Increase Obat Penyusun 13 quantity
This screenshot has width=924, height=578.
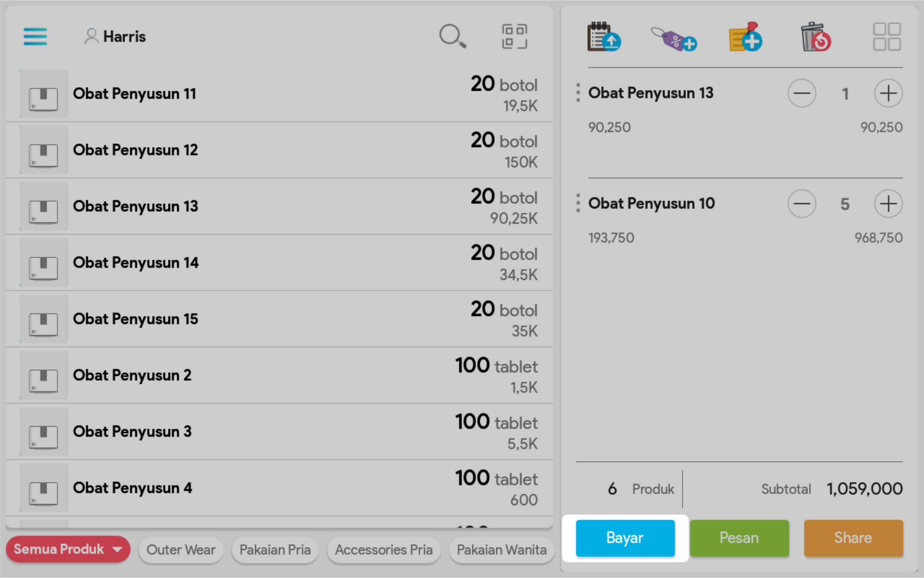(x=888, y=93)
